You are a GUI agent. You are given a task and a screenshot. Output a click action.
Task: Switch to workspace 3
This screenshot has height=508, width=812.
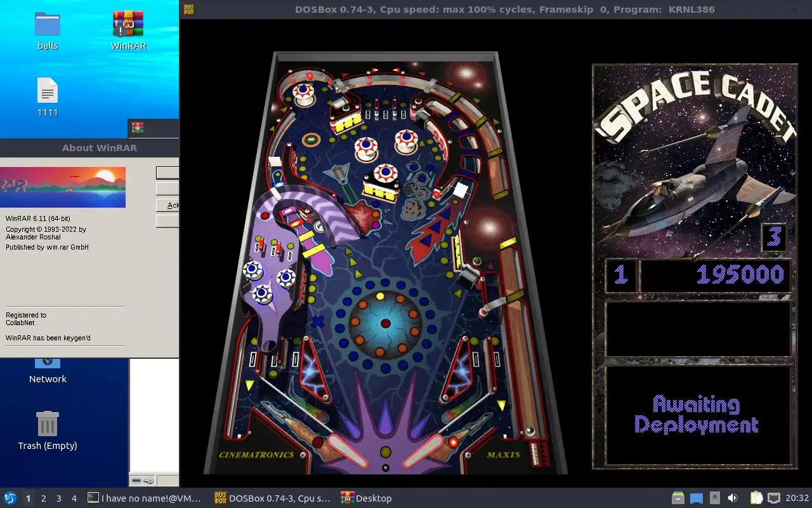[x=58, y=498]
